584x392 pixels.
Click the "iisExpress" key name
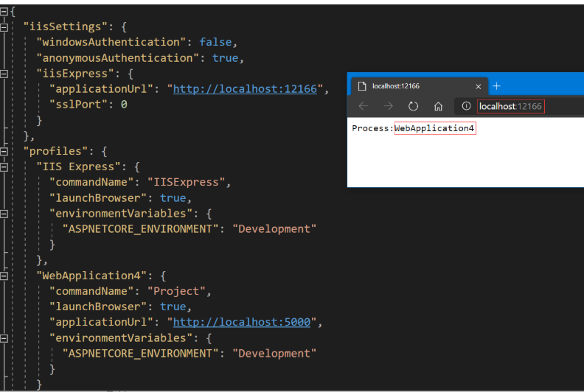[x=75, y=74]
